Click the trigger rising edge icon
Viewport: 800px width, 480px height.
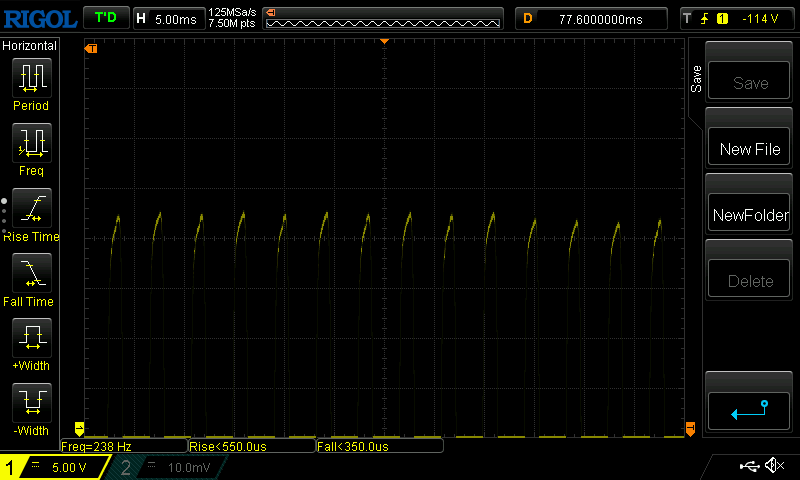705,19
